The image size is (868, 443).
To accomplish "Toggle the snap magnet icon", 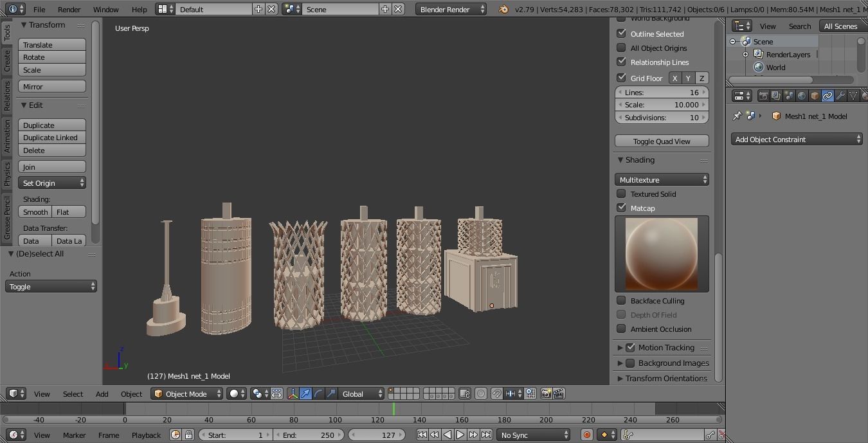I will pos(496,393).
